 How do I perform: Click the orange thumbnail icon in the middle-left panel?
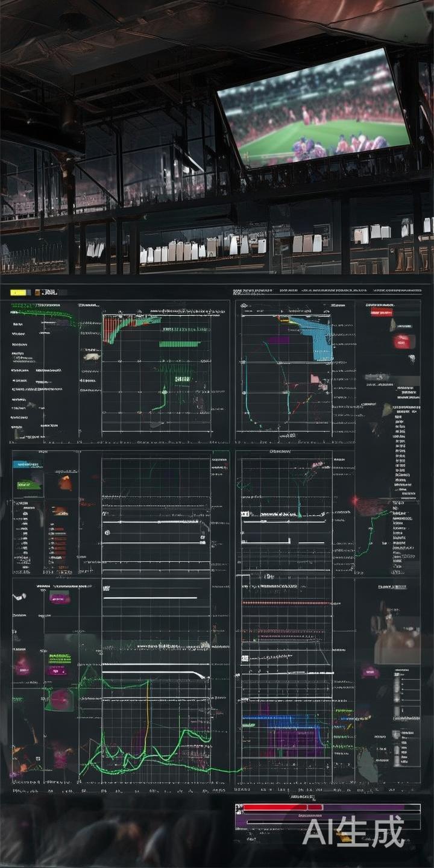65,483
